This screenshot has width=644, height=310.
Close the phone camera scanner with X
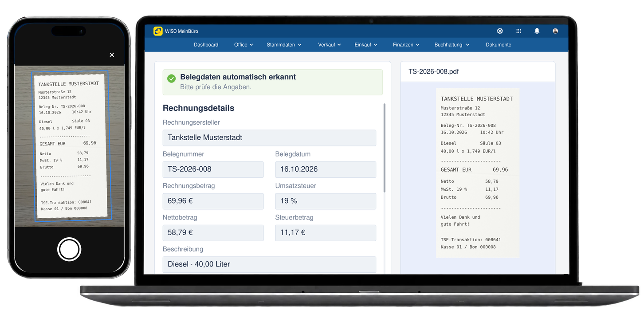pos(112,55)
